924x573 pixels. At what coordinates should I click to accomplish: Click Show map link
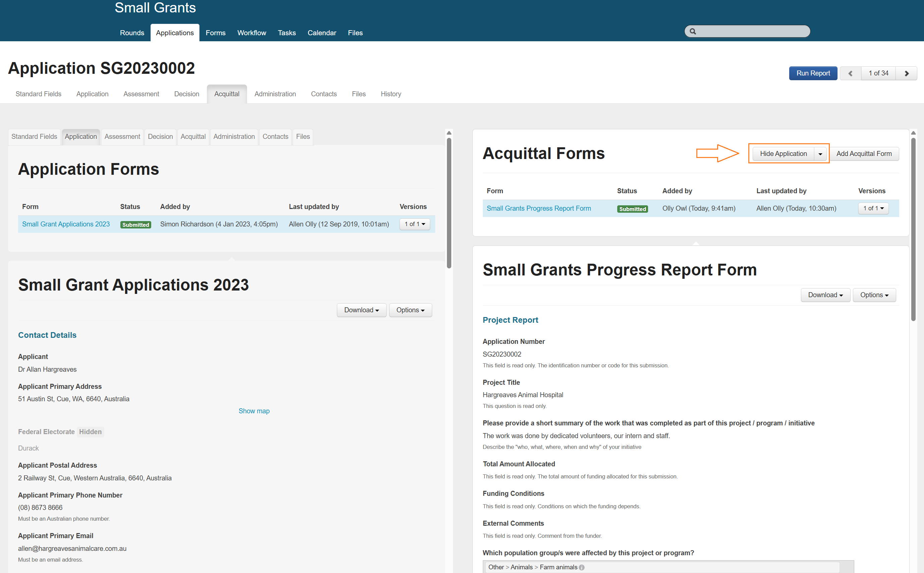(x=254, y=411)
